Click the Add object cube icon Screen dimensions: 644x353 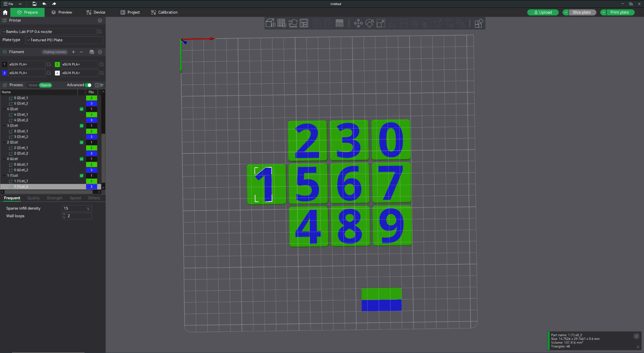coord(270,23)
